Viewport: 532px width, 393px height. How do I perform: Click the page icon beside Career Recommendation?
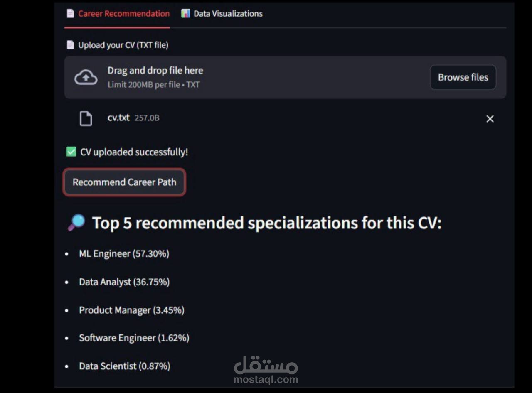(70, 13)
